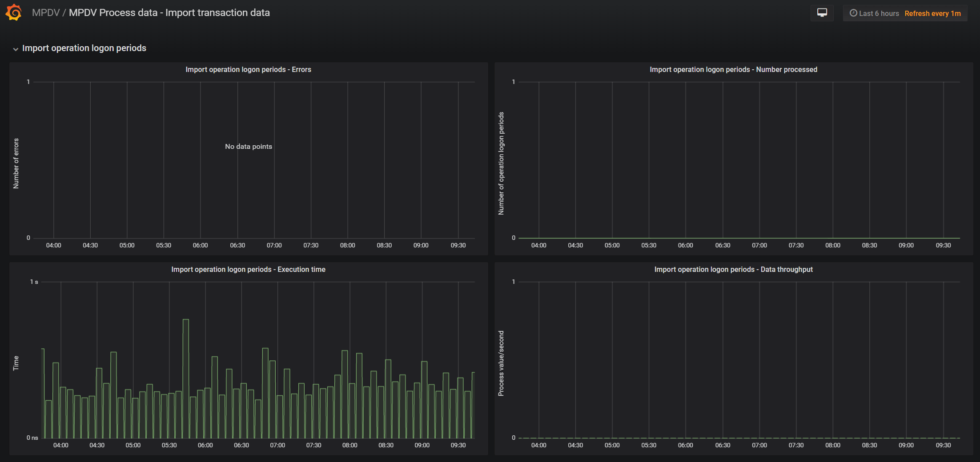Click the 0 ns axis value in Execution time

pos(32,438)
